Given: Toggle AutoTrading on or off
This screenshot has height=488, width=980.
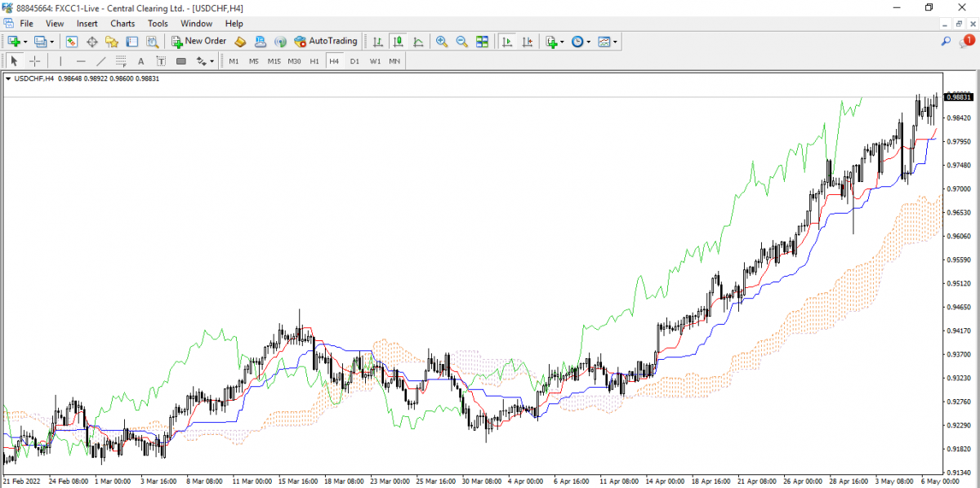Looking at the screenshot, I should (x=325, y=42).
